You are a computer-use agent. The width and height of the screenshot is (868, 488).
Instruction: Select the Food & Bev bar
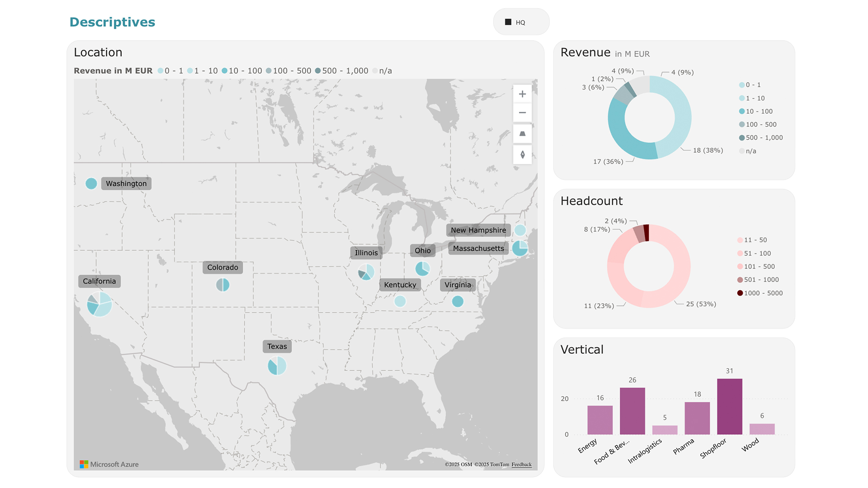pyautogui.click(x=632, y=411)
